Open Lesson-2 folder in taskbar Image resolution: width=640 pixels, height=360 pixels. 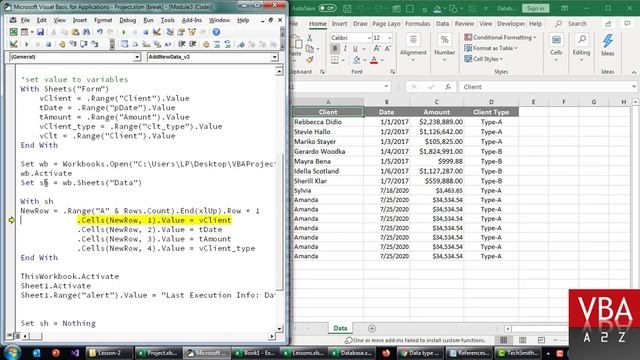pyautogui.click(x=109, y=353)
